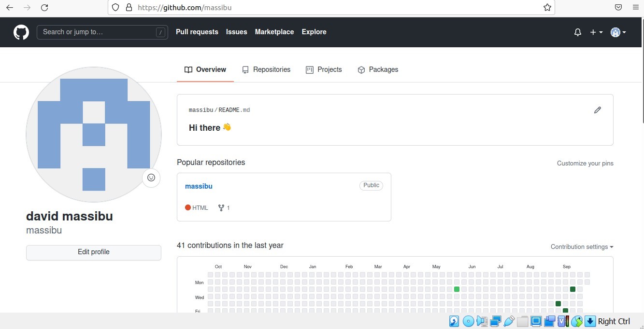Click the VirtualBox optical disc indicator

468,321
